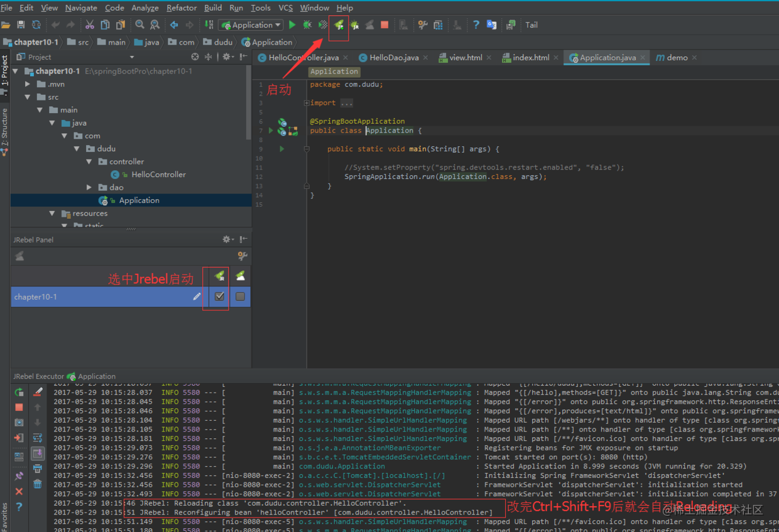The height and width of the screenshot is (532, 779).
Task: Open the Project panel gear settings dropdown
Action: pyautogui.click(x=228, y=57)
